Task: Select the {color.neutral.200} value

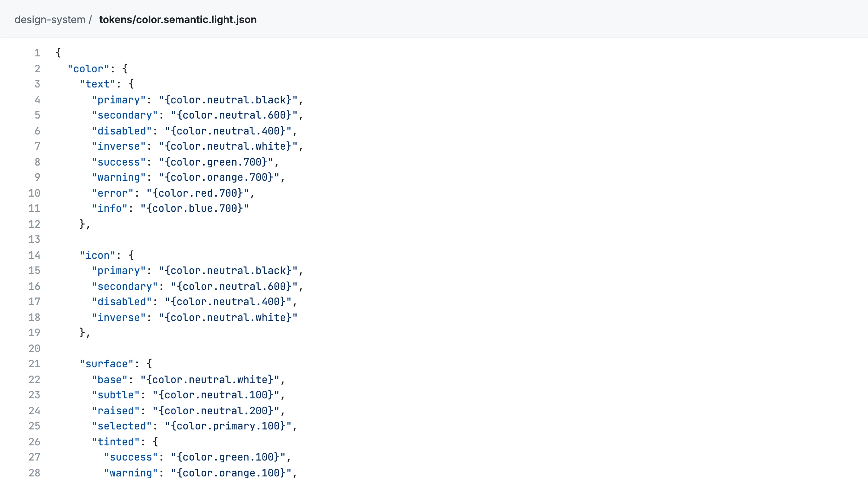Action: pos(216,411)
